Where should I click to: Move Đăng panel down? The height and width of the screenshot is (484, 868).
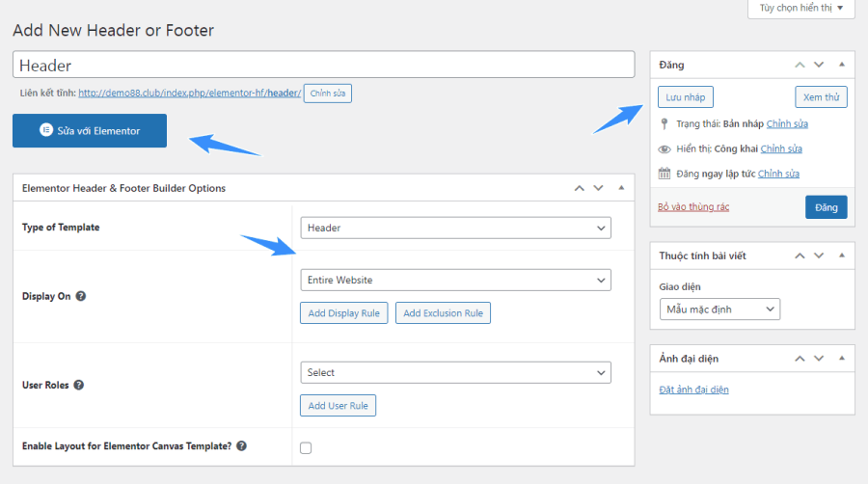[x=819, y=65]
